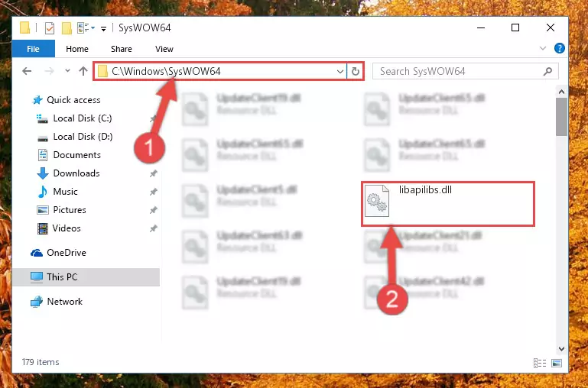
Task: Click the scrollbar up arrow
Action: [561, 91]
